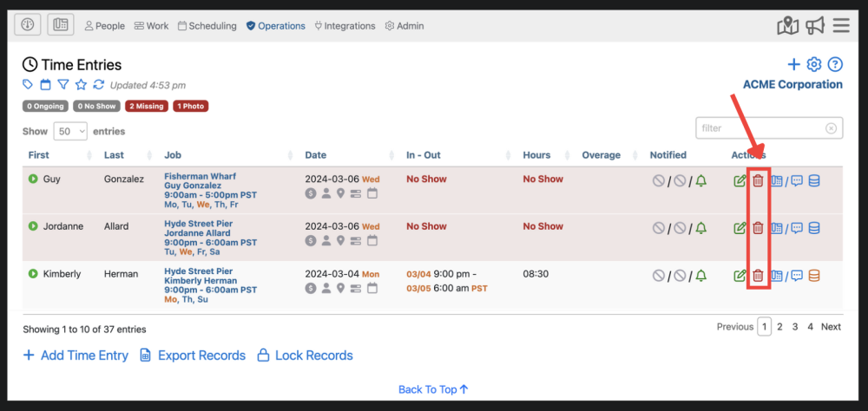The width and height of the screenshot is (868, 411).
Task: Open the map icon in header
Action: point(787,26)
